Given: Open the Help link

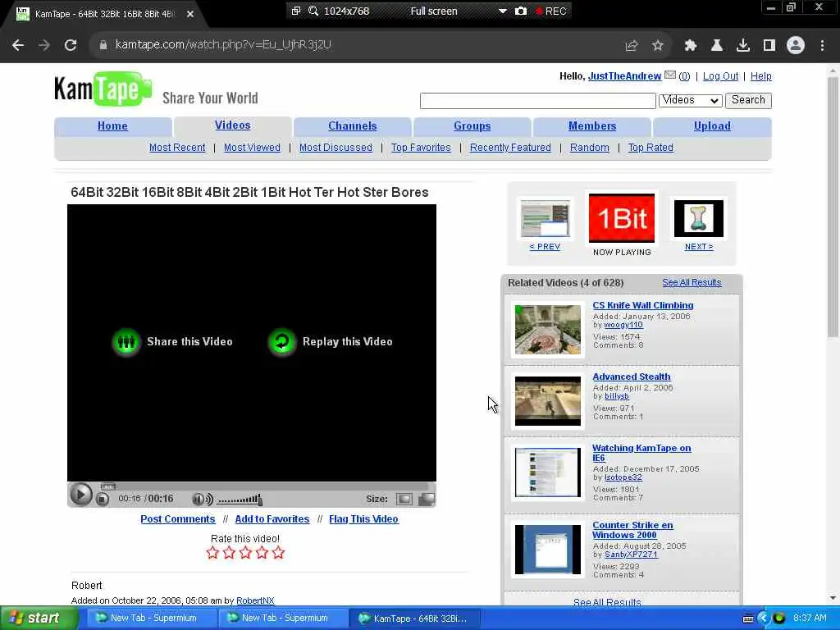Looking at the screenshot, I should tap(760, 76).
